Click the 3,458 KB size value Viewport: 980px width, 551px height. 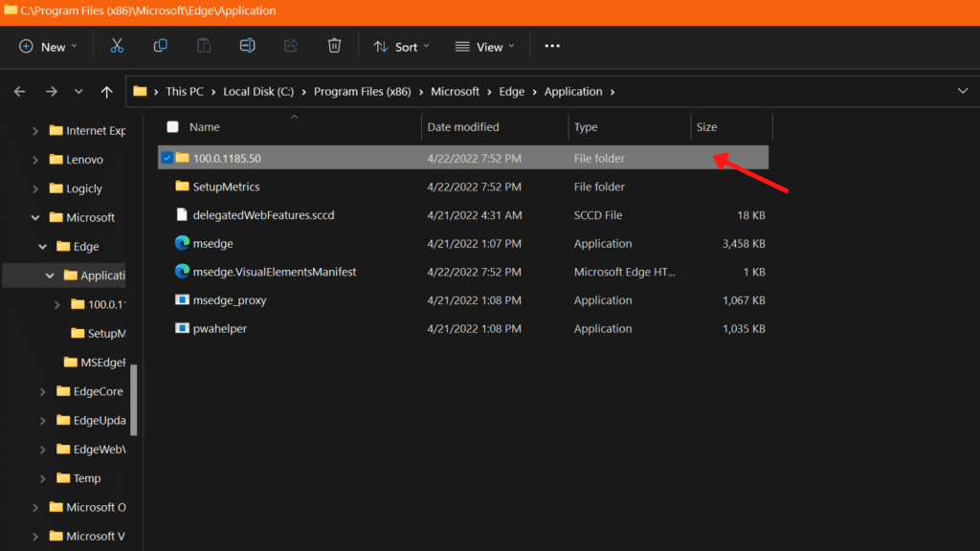(x=744, y=243)
